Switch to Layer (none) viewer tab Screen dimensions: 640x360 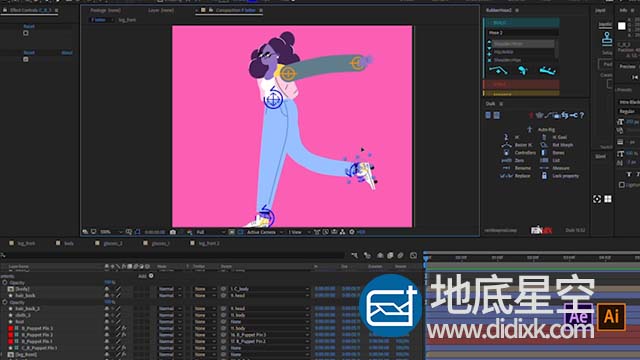click(161, 10)
